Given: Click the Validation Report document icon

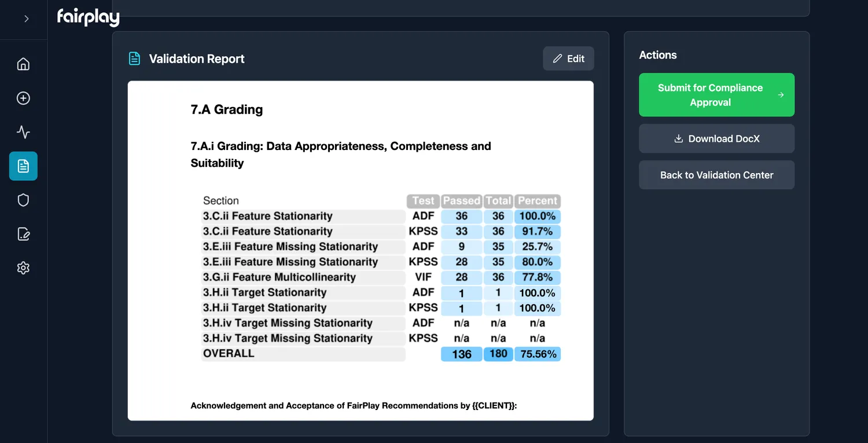Looking at the screenshot, I should pyautogui.click(x=134, y=58).
